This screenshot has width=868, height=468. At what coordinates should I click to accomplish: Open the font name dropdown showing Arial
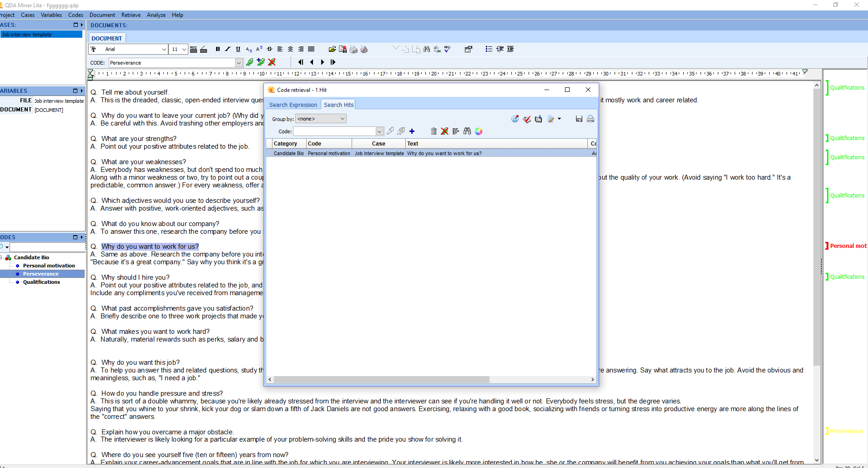(x=164, y=49)
